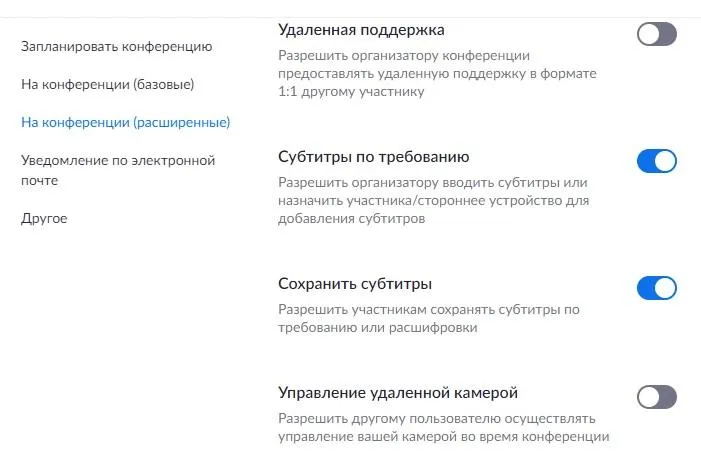Click description about participants saving subtitles

click(428, 318)
